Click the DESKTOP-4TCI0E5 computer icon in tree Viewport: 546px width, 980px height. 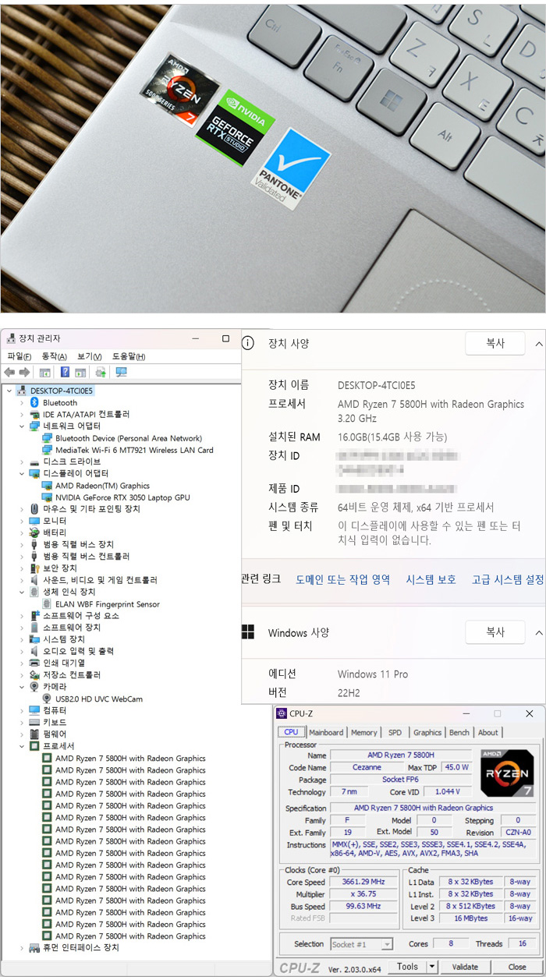pos(22,391)
